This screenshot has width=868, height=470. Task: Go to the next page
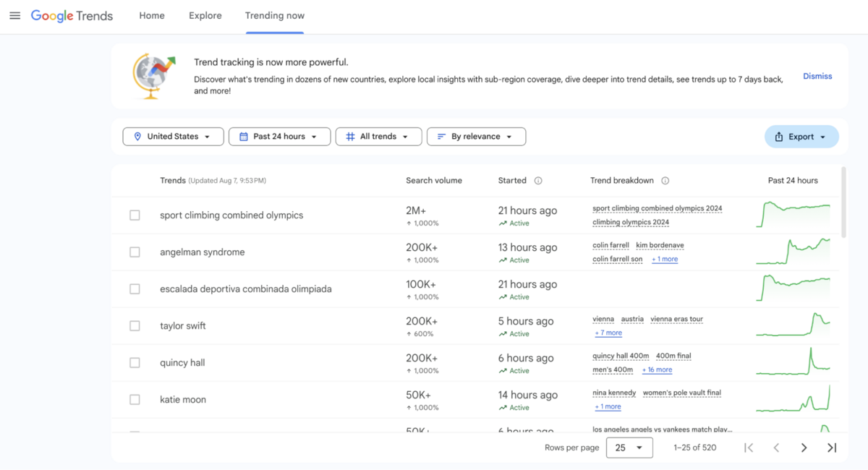point(804,448)
